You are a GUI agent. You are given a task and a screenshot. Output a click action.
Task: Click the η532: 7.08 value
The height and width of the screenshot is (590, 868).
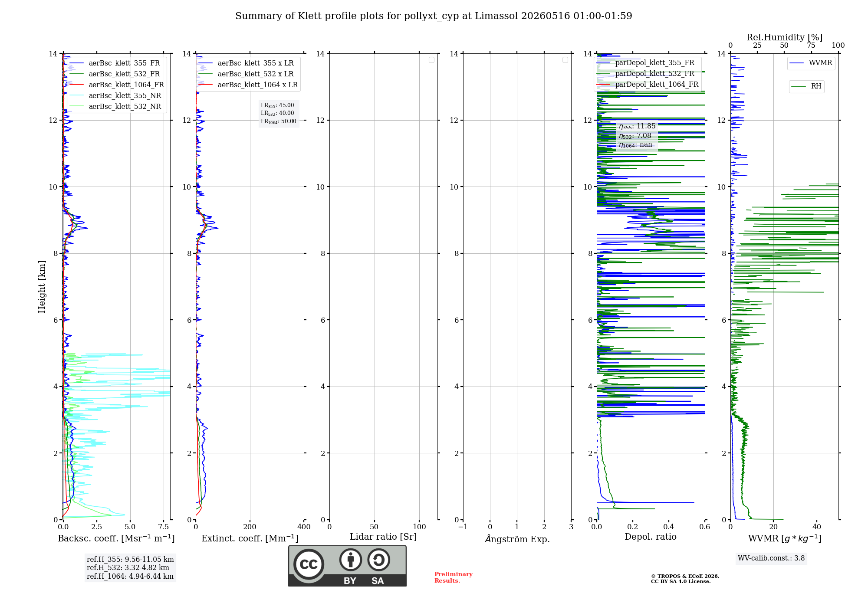tap(635, 136)
